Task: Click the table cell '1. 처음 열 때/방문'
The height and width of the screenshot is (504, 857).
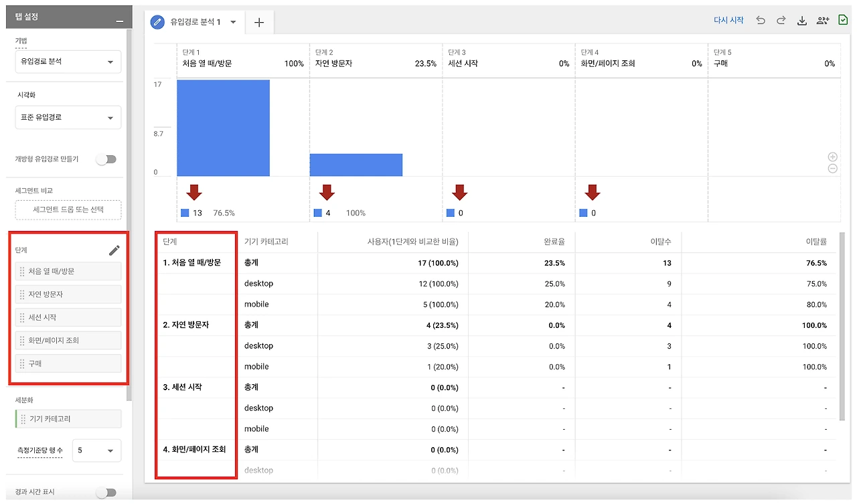Action: tap(192, 263)
